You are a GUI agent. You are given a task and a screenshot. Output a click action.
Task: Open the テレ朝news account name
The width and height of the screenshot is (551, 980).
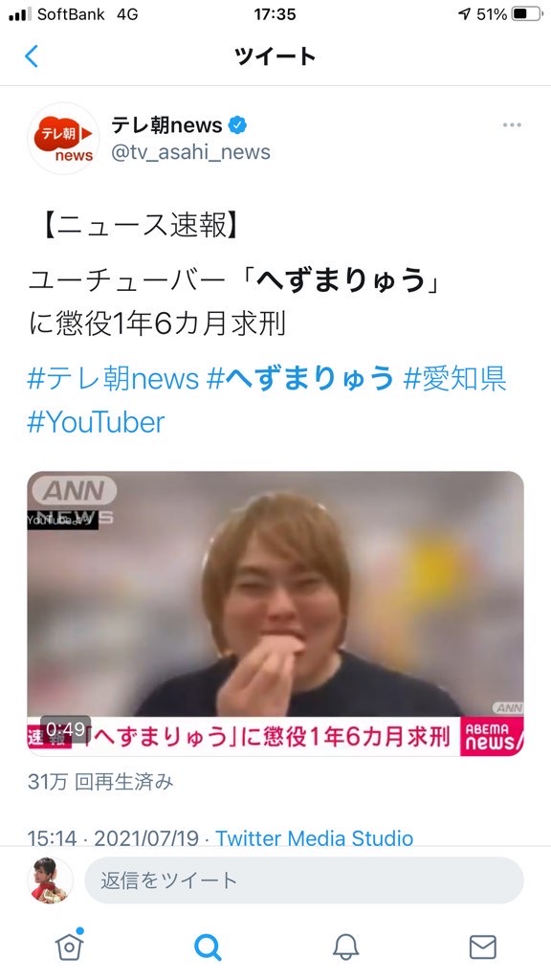(x=166, y=125)
